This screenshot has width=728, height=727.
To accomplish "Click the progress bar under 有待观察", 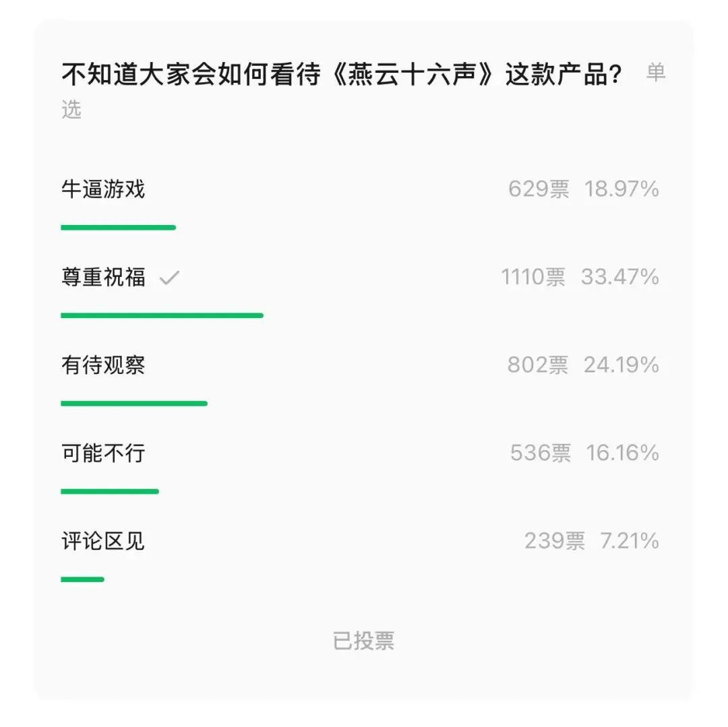I will tap(134, 404).
